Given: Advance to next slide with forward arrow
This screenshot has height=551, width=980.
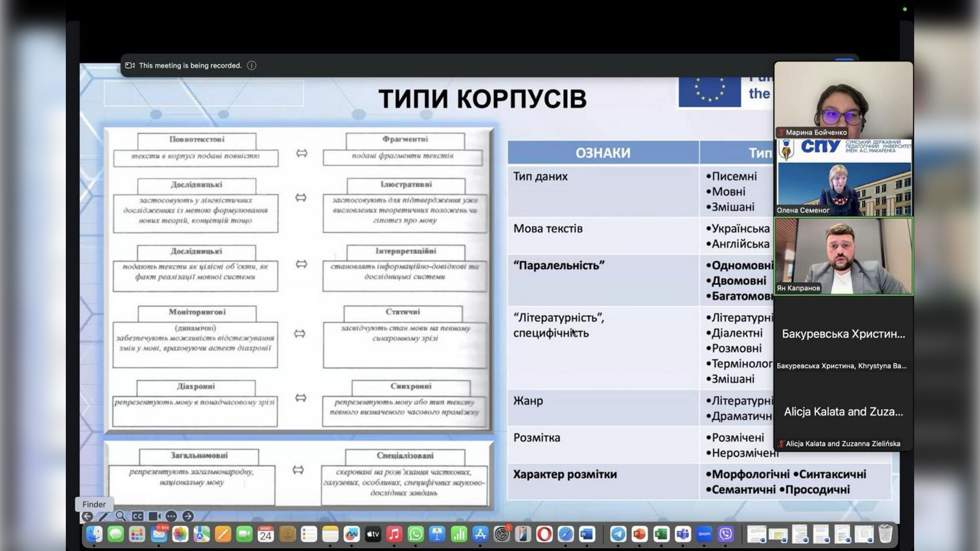Looking at the screenshot, I should [188, 516].
